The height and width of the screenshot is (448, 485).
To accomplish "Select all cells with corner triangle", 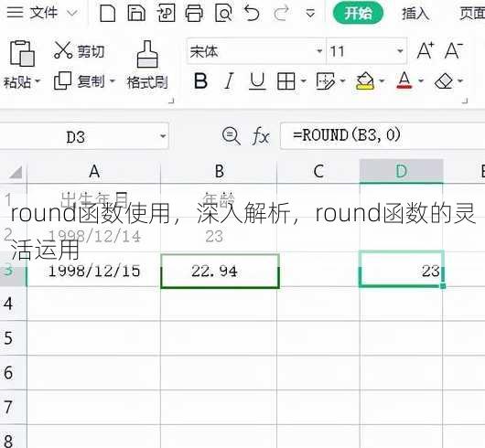I will coord(16,172).
